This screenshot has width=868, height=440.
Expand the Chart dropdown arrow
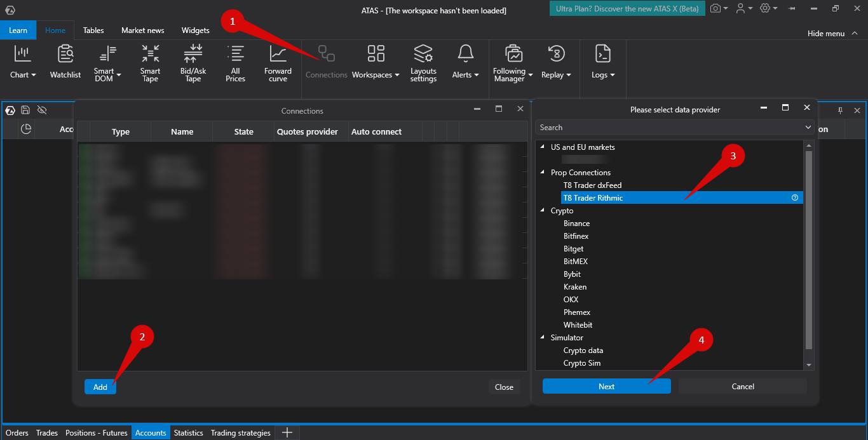point(34,75)
